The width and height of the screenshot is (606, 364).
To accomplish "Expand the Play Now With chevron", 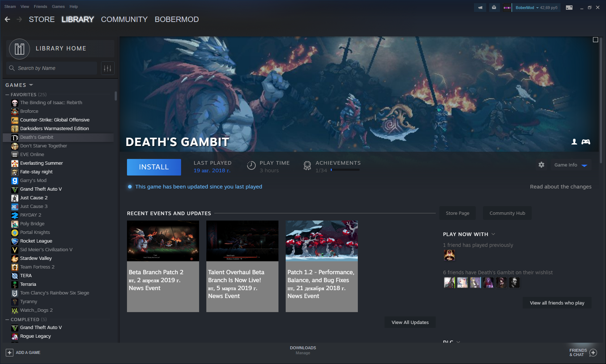I will click(493, 234).
